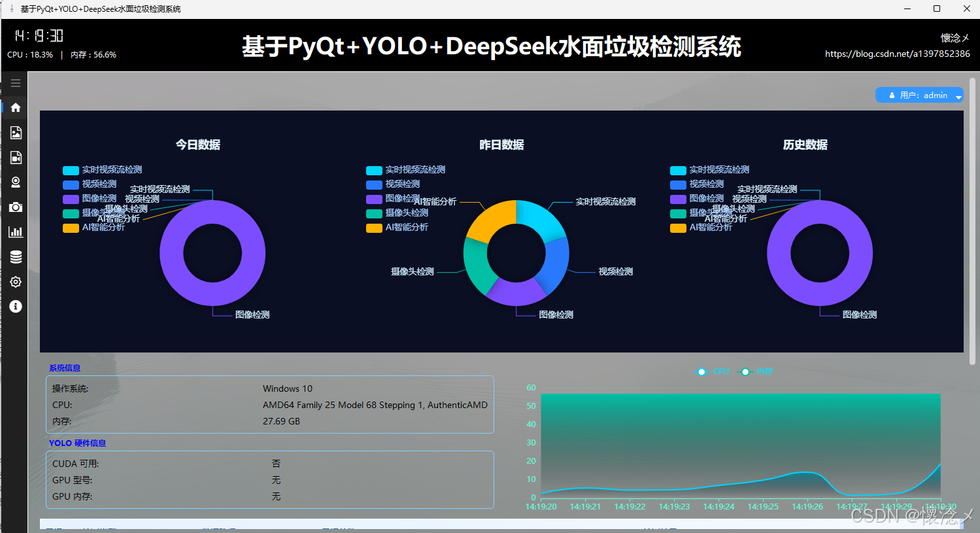Toggle the 内存 series in the line chart legend
Viewport: 980px width, 533px height.
click(x=755, y=371)
